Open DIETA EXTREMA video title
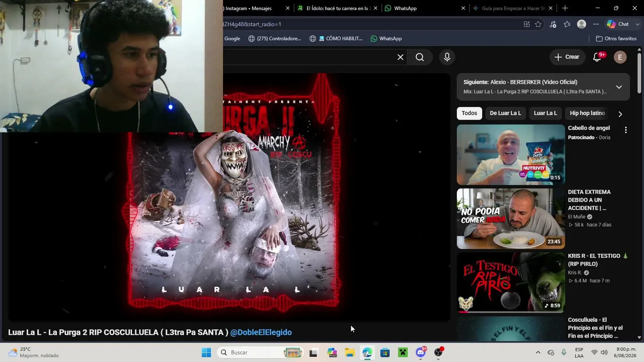The height and width of the screenshot is (362, 644). (x=590, y=200)
